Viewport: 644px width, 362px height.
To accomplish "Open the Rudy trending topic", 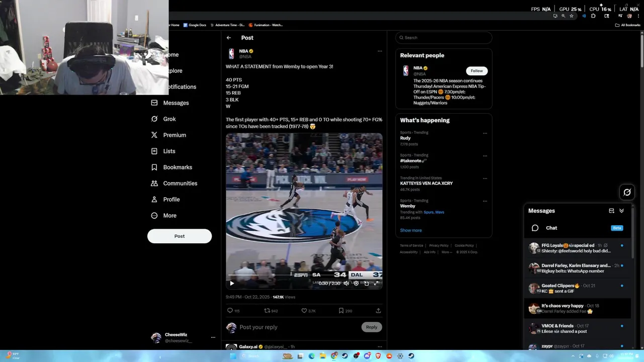I will point(406,138).
